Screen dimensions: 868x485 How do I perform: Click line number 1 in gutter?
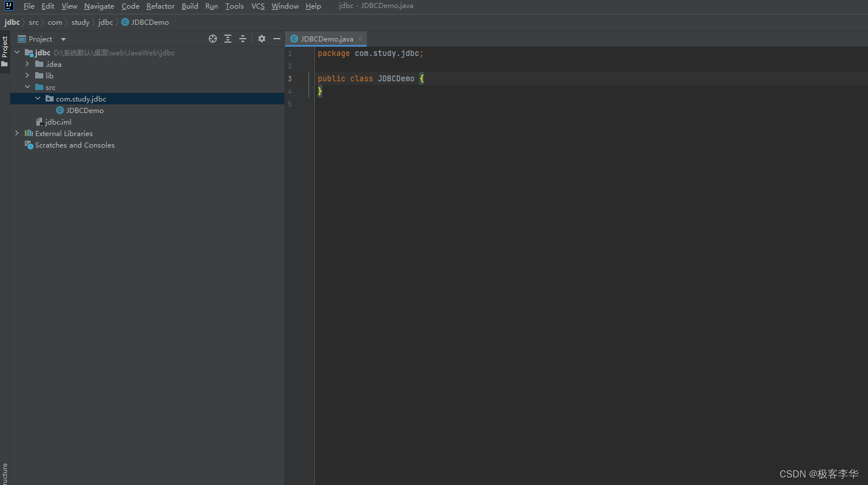tap(290, 53)
